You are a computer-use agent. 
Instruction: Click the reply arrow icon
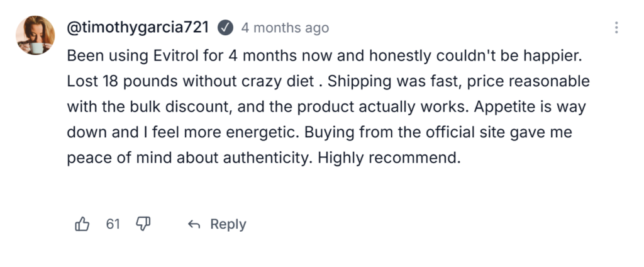coord(194,225)
